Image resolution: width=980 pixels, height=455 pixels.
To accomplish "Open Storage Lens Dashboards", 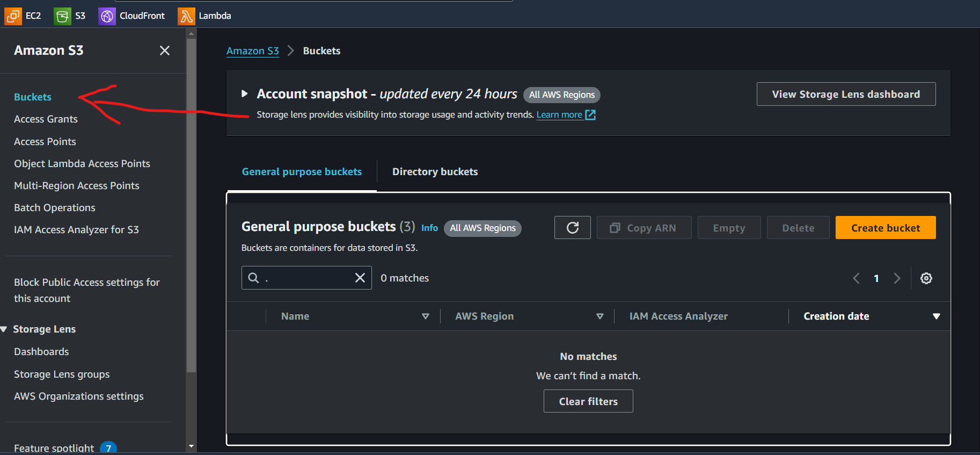I will click(41, 352).
